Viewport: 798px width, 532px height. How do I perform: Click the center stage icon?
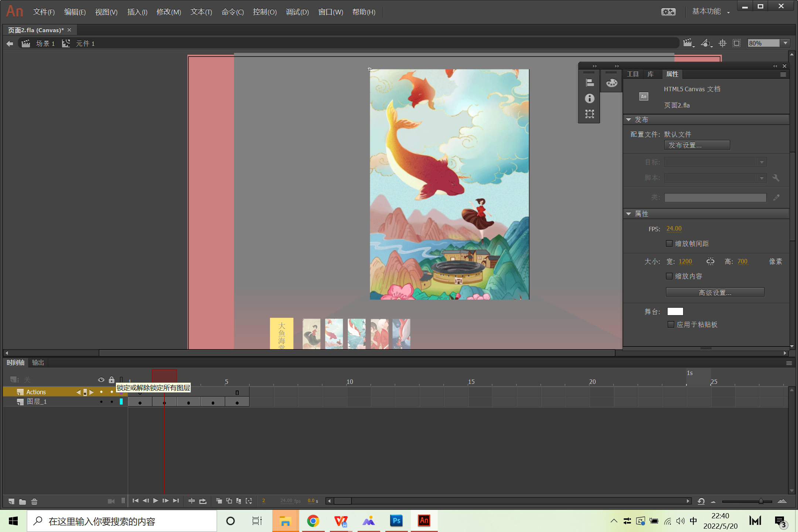pyautogui.click(x=722, y=43)
